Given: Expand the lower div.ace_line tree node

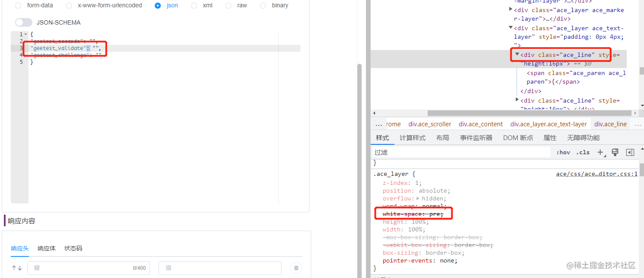Looking at the screenshot, I should click(517, 99).
